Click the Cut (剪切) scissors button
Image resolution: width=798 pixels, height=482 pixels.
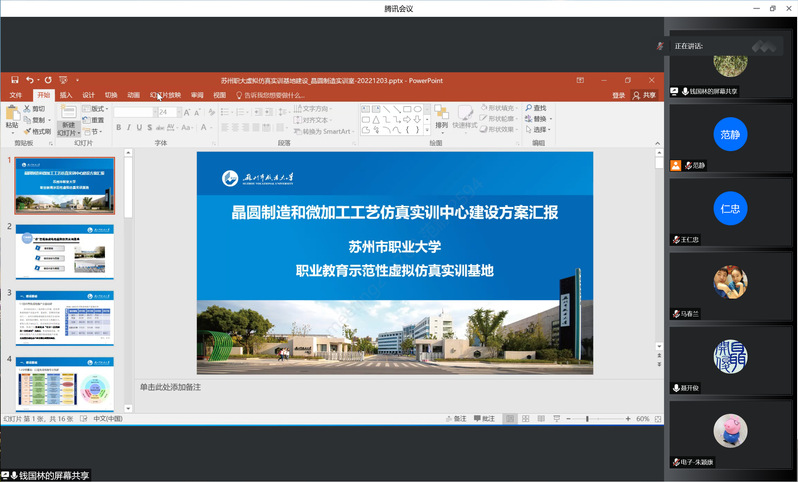(34, 109)
